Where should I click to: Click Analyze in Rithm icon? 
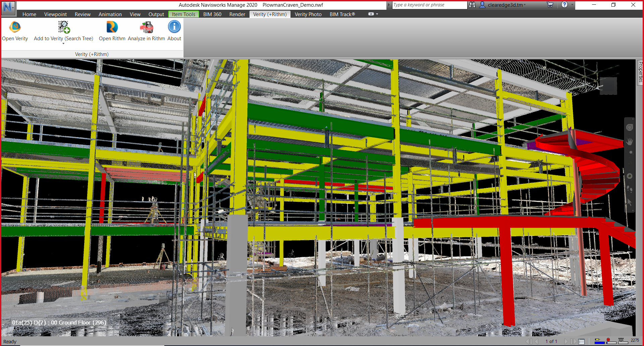[146, 27]
